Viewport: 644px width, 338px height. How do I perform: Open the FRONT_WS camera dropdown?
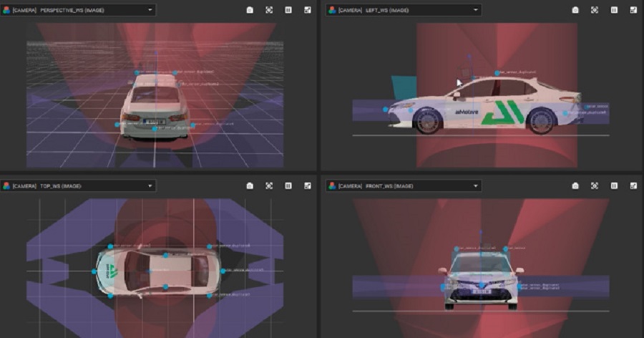[x=404, y=186]
